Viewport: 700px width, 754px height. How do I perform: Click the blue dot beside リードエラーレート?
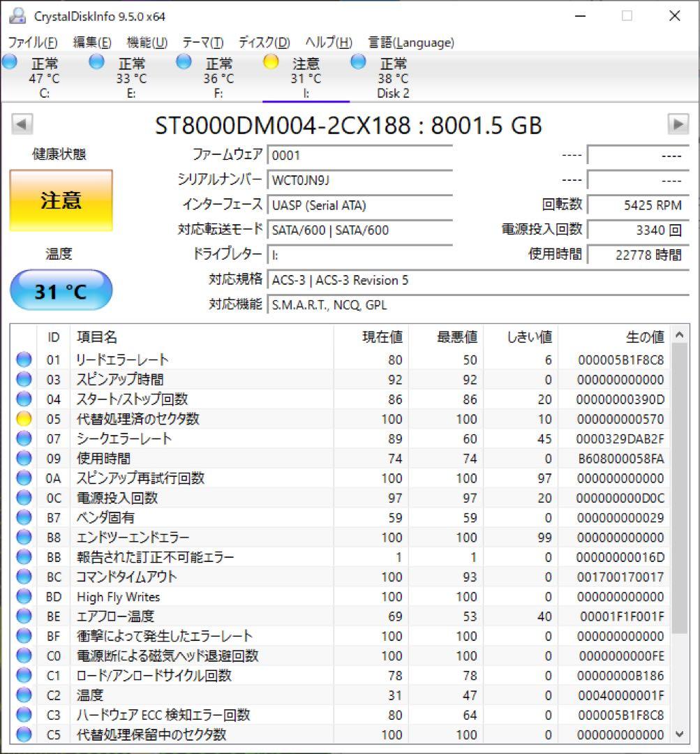[x=24, y=360]
